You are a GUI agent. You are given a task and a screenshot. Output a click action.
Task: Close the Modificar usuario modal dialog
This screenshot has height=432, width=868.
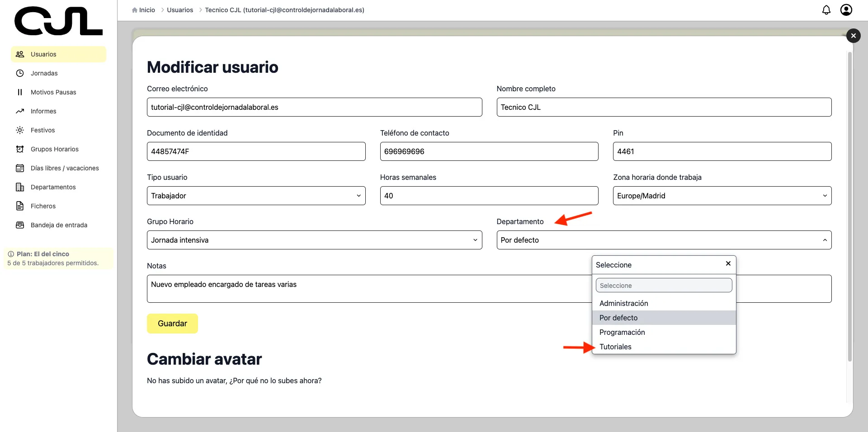coord(853,36)
